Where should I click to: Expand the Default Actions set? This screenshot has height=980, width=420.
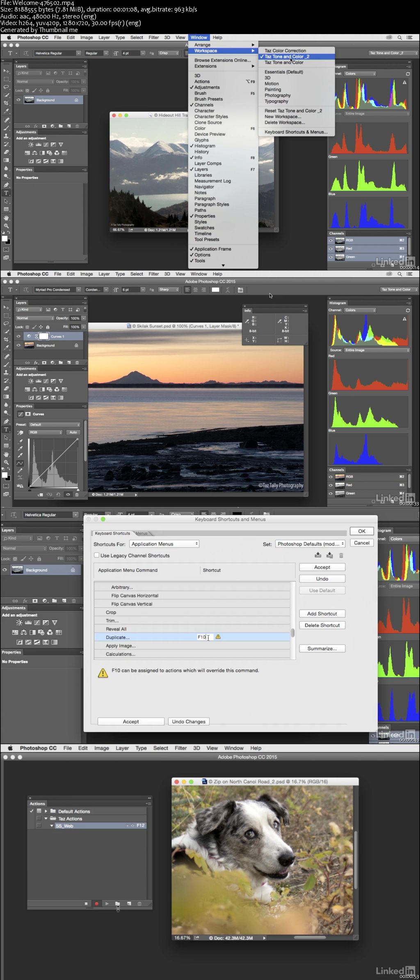pos(46,811)
